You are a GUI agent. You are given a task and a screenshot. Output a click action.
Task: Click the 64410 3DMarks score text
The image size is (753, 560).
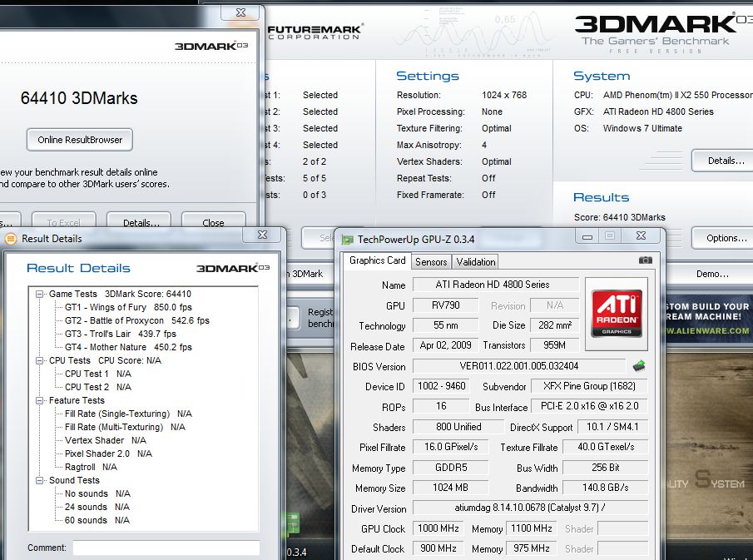coord(79,98)
